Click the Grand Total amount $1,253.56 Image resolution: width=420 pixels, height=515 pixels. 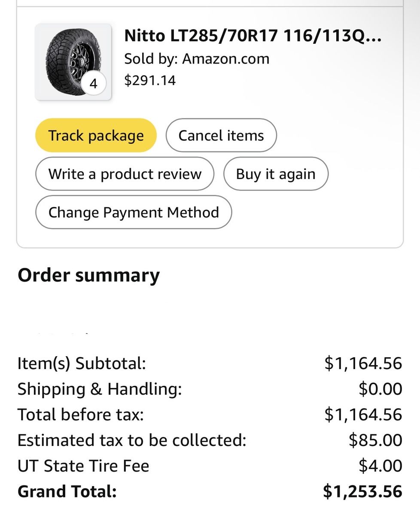click(x=362, y=492)
